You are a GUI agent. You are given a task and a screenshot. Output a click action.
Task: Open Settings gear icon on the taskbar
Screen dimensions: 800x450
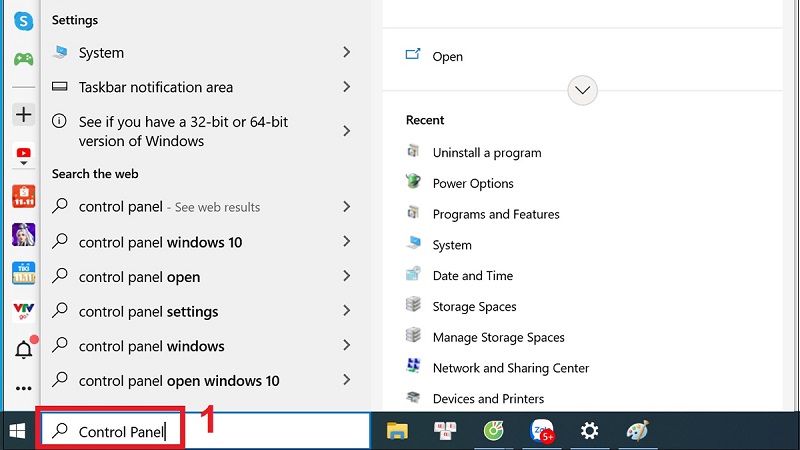coord(589,431)
